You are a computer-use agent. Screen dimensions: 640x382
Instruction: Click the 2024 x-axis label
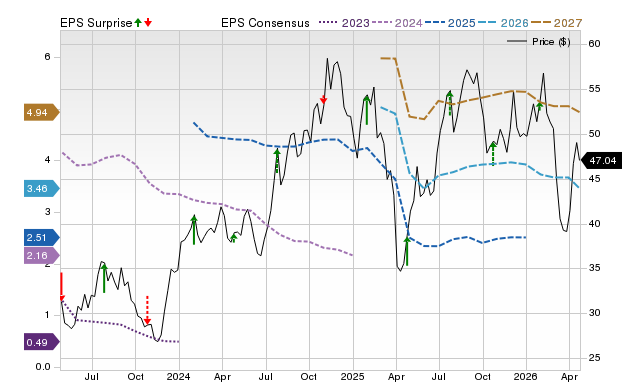(x=178, y=376)
